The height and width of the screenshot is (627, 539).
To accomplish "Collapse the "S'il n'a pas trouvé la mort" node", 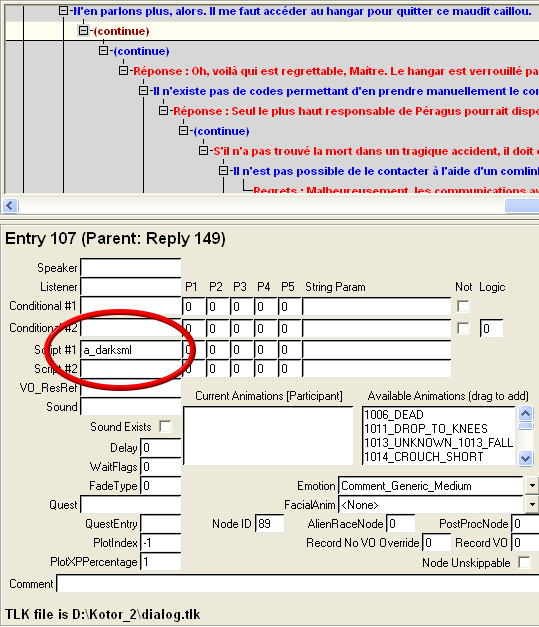I will click(x=203, y=150).
